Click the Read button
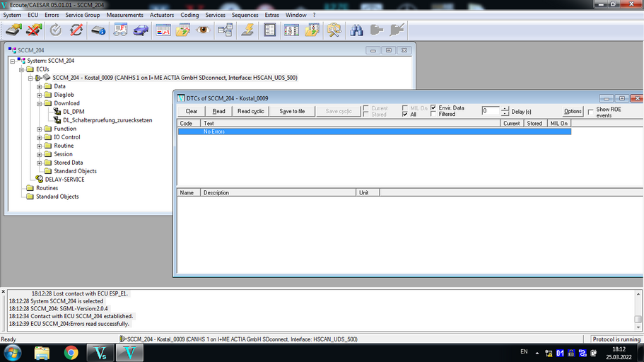Viewport: 644px width, 362px height. [x=218, y=111]
